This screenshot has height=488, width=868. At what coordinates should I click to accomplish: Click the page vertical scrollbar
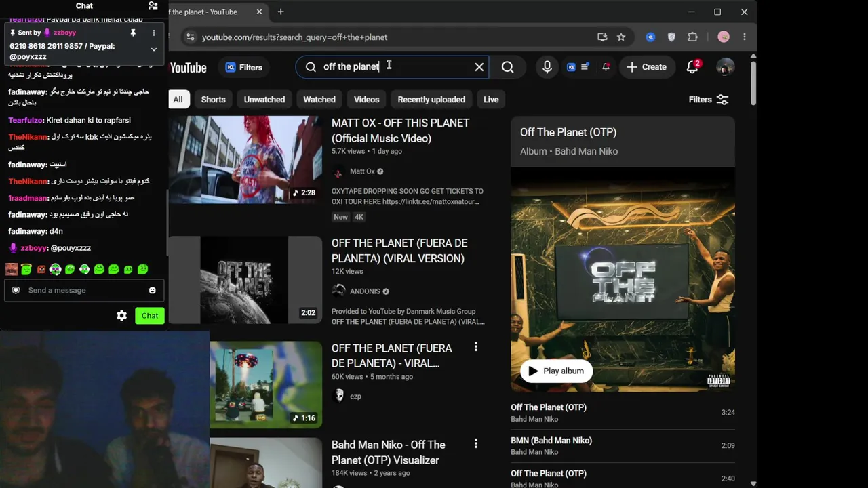[x=753, y=84]
